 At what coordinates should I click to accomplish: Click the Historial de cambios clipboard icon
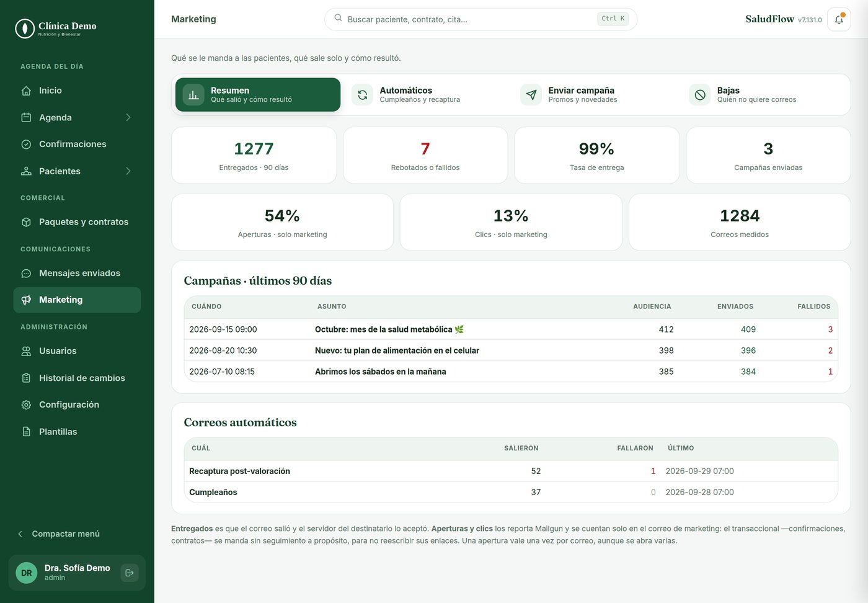pos(26,378)
